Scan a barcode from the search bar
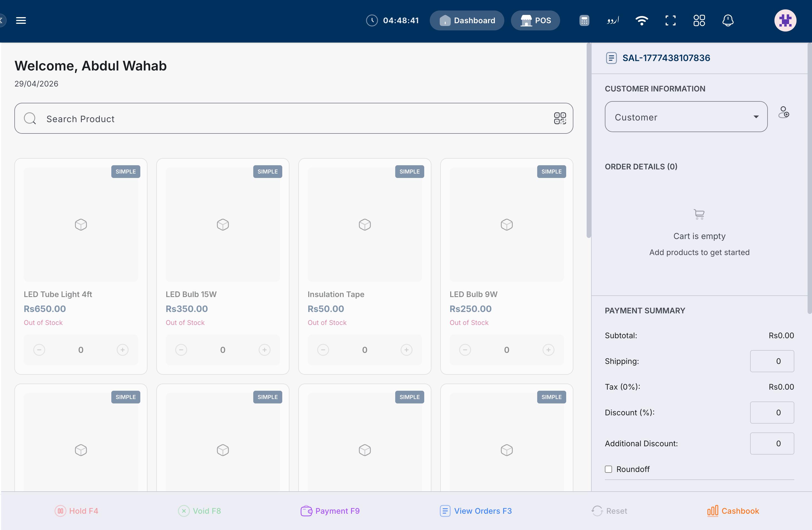Image resolution: width=812 pixels, height=530 pixels. [x=560, y=119]
